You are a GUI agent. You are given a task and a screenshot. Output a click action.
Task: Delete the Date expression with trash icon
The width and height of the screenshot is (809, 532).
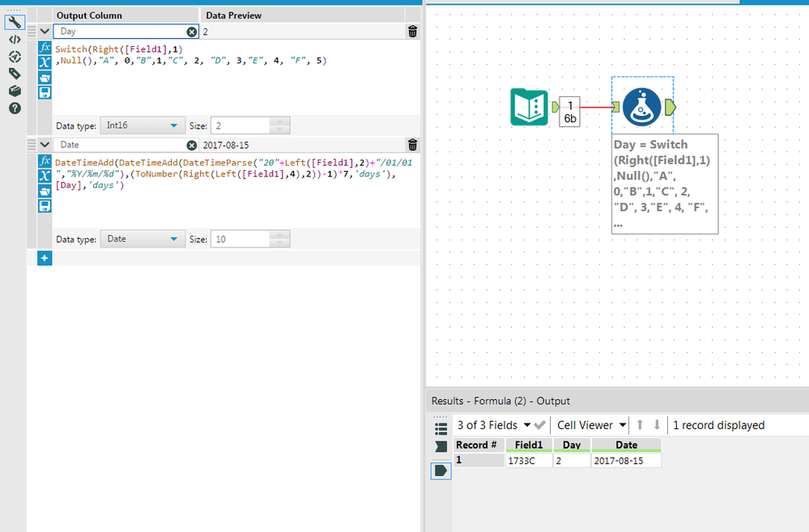pos(413,145)
